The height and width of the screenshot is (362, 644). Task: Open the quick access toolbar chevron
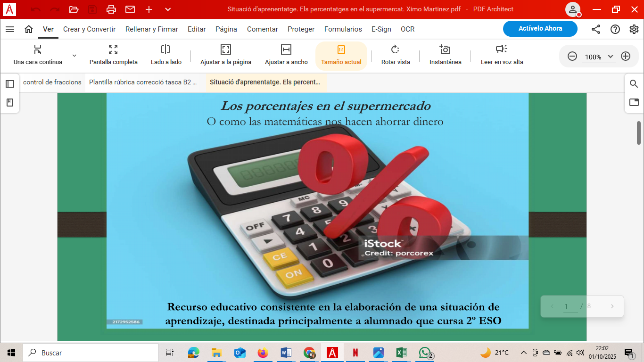168,9
